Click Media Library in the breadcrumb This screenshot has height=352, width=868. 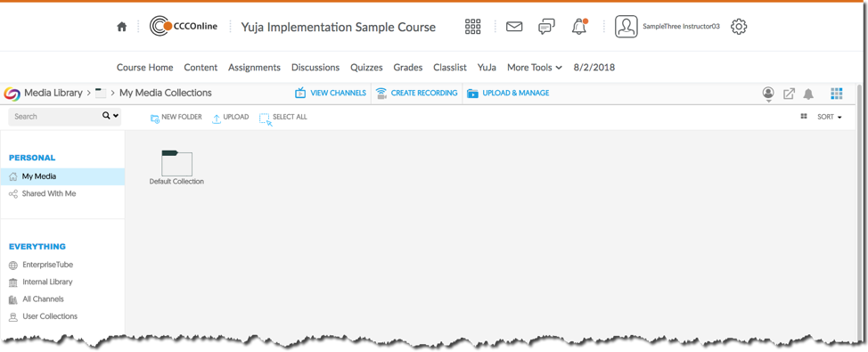pyautogui.click(x=53, y=93)
